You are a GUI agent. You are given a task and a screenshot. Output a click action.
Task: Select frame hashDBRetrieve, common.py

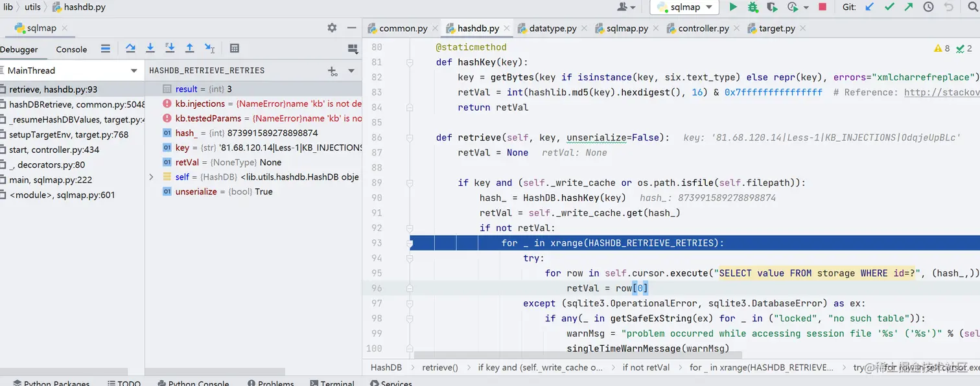pyautogui.click(x=72, y=104)
